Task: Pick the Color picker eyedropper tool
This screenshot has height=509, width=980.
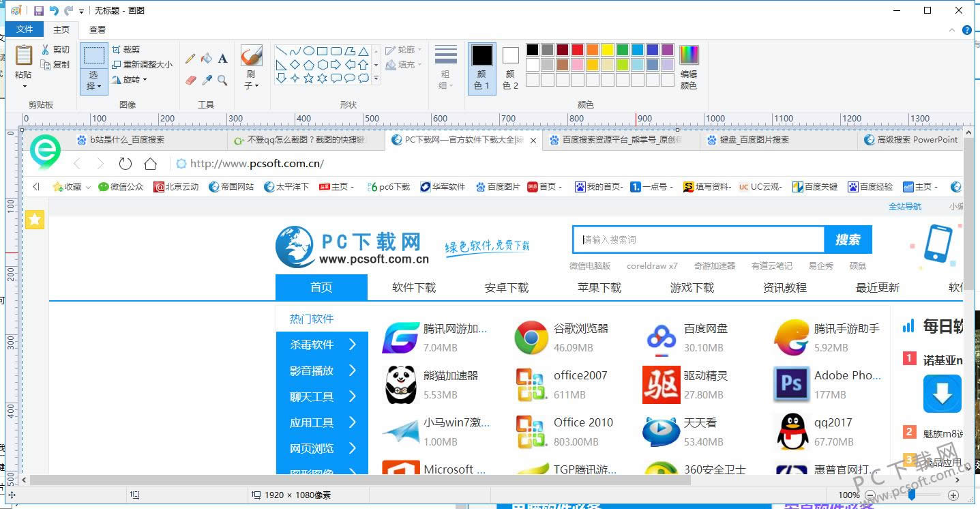Action: tap(207, 81)
